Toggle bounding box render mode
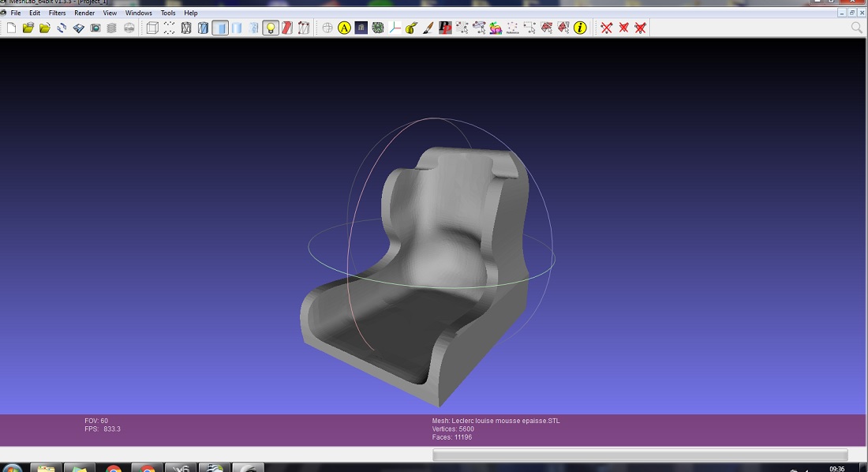This screenshot has height=472, width=868. click(152, 28)
